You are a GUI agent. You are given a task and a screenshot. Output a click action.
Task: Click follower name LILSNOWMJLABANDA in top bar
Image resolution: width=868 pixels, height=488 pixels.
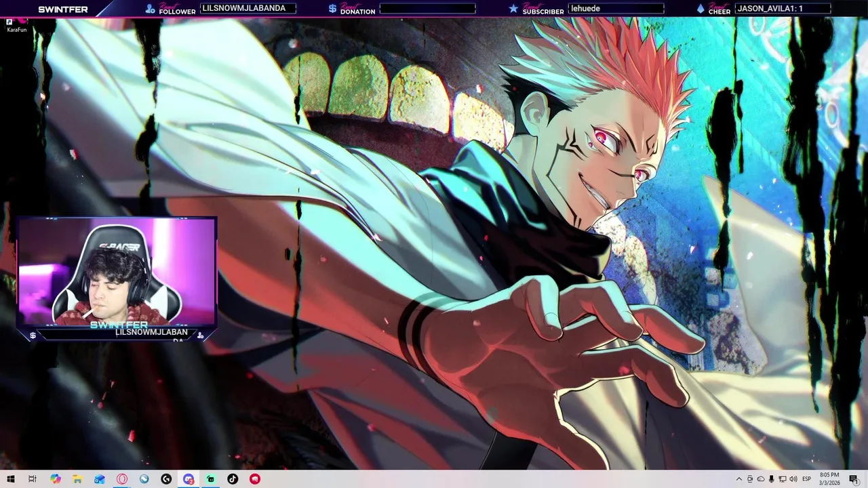tap(243, 8)
